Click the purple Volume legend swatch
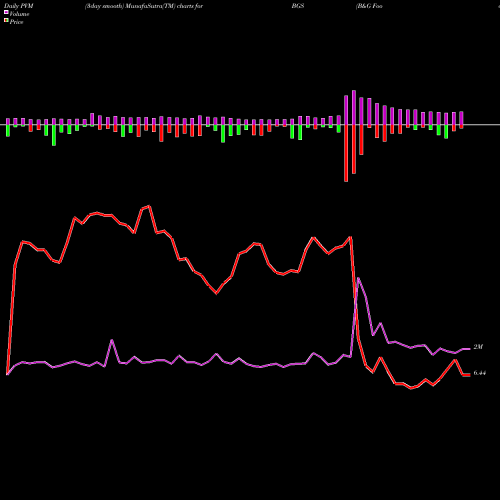 click(x=6, y=12)
